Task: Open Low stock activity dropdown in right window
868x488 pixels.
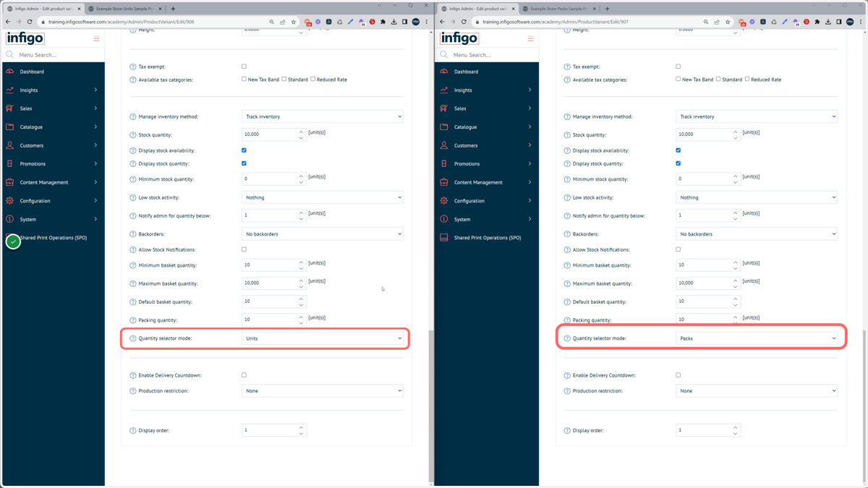Action: 757,197
